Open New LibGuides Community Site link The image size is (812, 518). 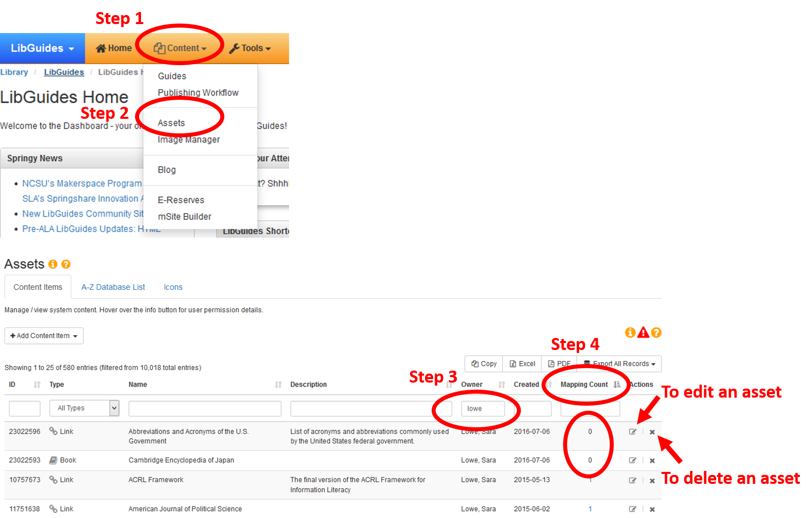tap(83, 214)
